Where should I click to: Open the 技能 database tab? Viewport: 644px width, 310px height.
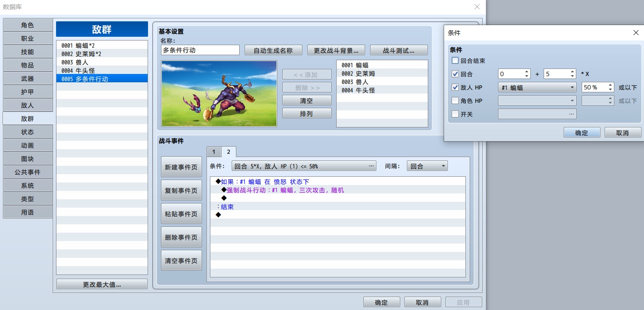28,52
